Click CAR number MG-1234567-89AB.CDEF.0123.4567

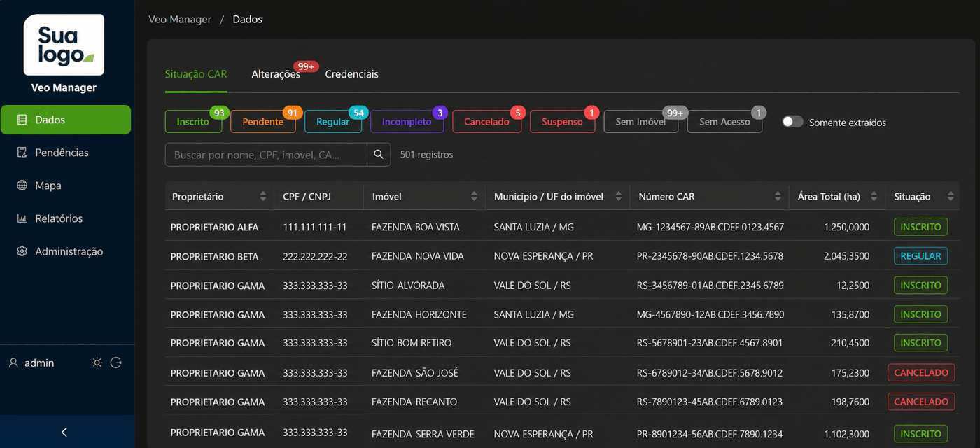(x=710, y=227)
